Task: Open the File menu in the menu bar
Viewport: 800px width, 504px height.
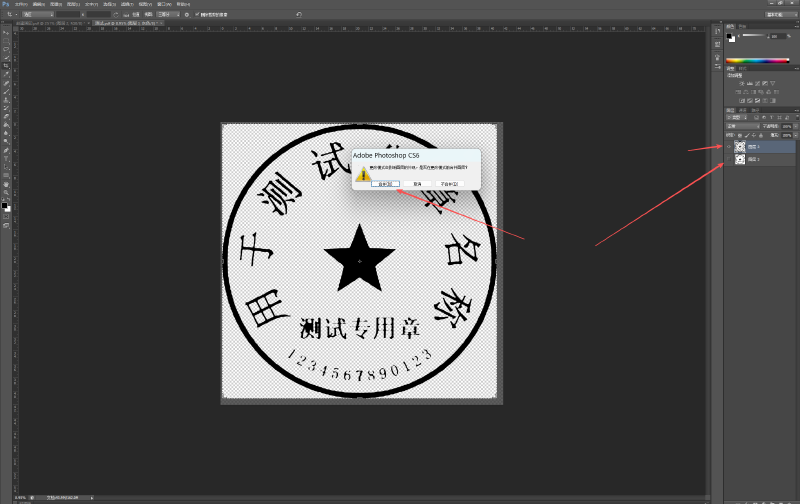Action: (21, 4)
